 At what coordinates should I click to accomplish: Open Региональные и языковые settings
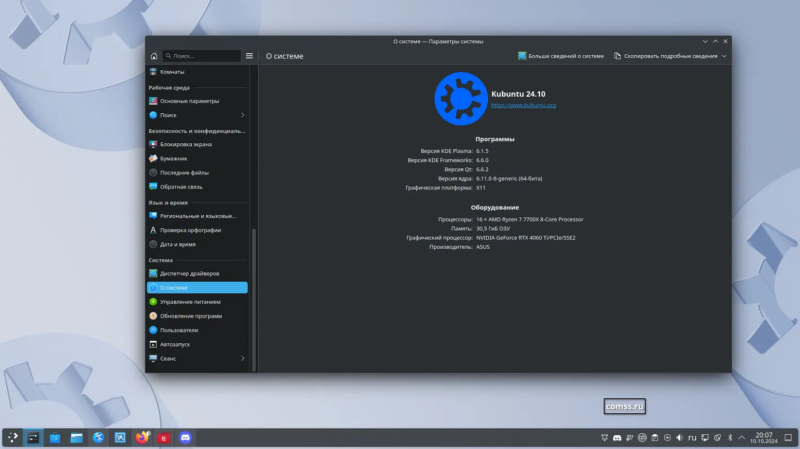197,216
